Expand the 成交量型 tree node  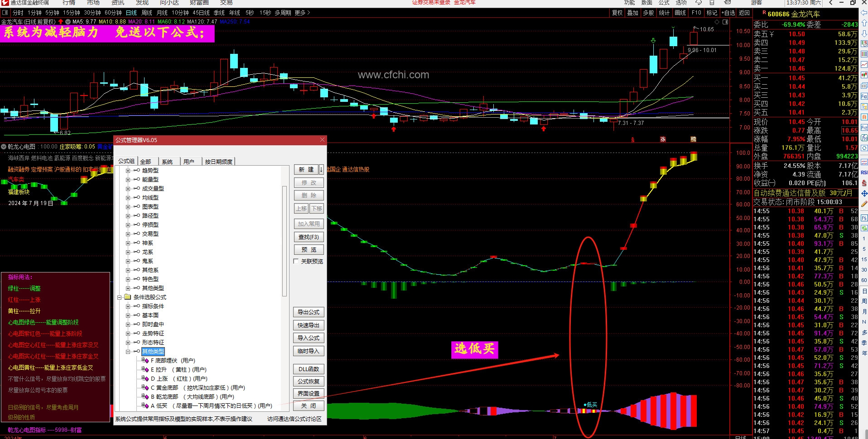(x=128, y=189)
